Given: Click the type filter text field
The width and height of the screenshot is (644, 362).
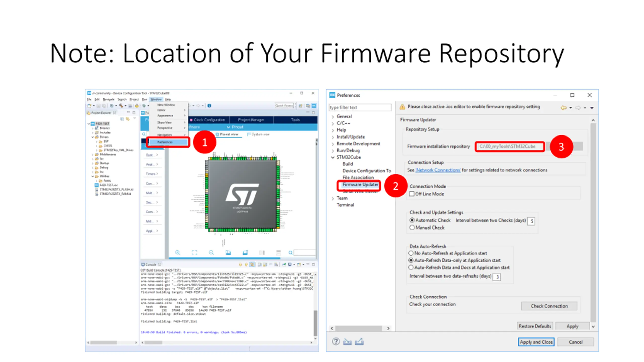Looking at the screenshot, I should 360,107.
